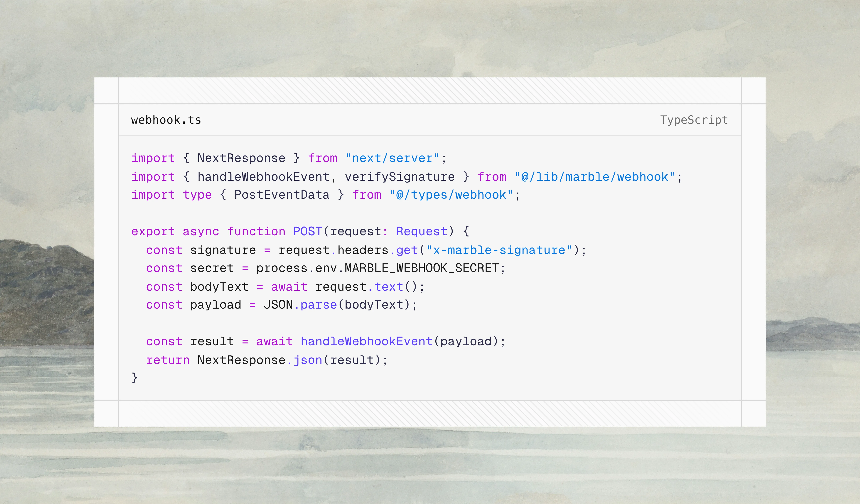Click the bodyText variable name
The width and height of the screenshot is (860, 504).
pos(218,286)
